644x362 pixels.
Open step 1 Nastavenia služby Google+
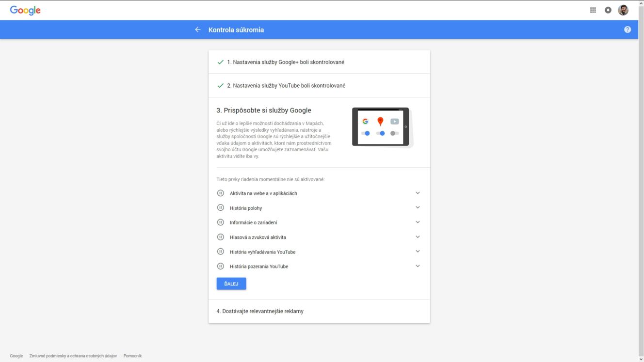pos(319,62)
